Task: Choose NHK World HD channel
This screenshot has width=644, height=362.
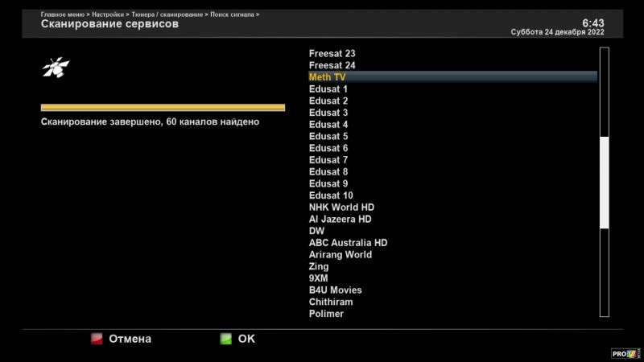Action: click(x=341, y=208)
